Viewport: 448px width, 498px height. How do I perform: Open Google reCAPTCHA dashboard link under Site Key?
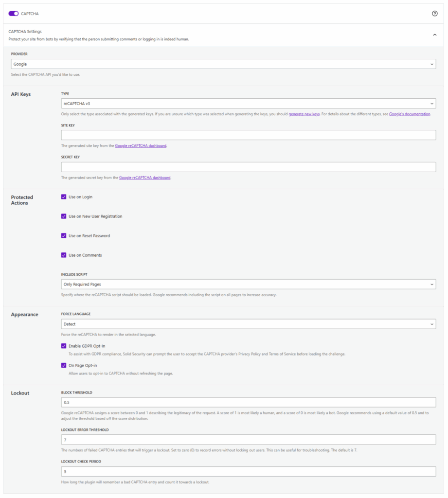(141, 146)
